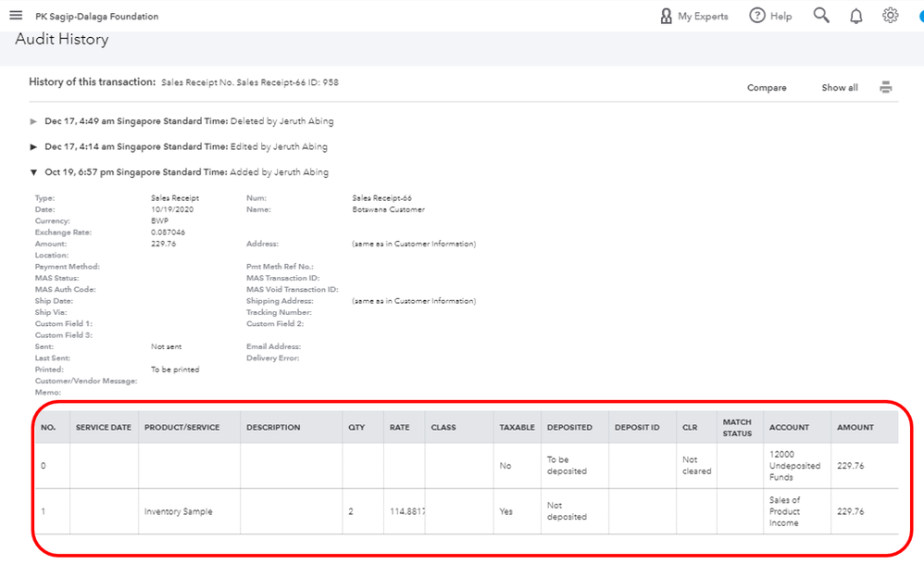
Task: Click the PK Sagip-Dalaga Foundation company name
Action: pyautogui.click(x=97, y=17)
